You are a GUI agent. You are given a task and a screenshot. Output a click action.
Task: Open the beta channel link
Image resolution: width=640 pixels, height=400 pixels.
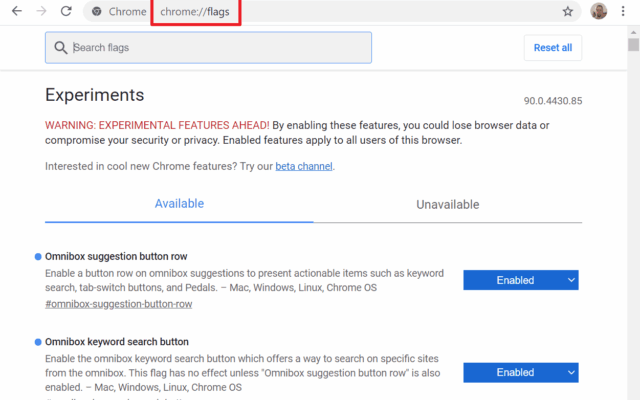(x=304, y=167)
